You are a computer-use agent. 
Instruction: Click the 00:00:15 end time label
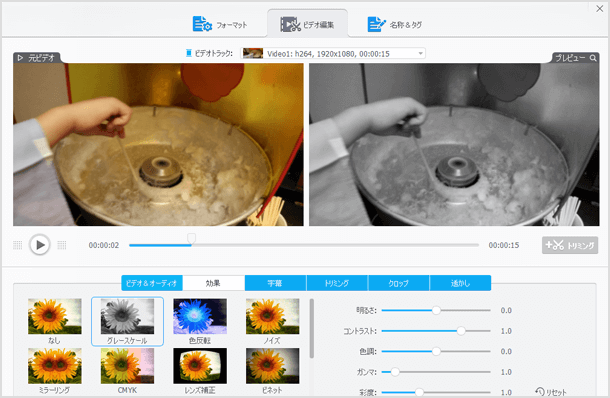click(x=504, y=245)
